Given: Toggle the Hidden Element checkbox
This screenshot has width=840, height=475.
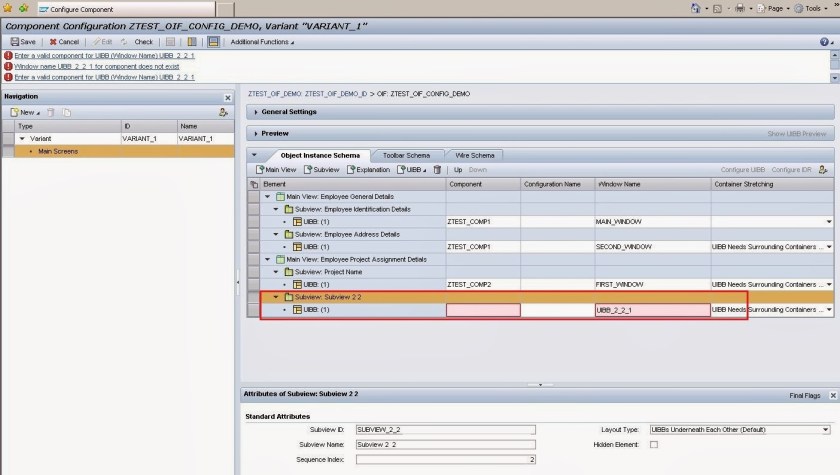Looking at the screenshot, I should 654,444.
